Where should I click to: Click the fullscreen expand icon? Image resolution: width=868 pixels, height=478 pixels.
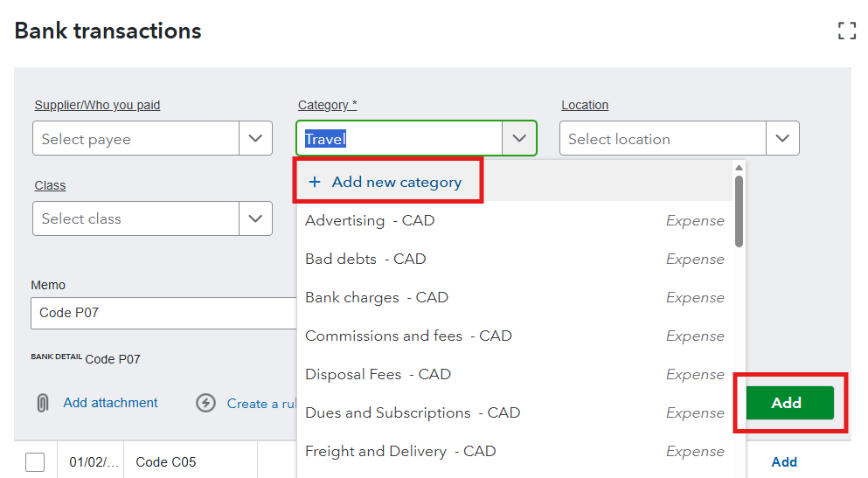[846, 31]
